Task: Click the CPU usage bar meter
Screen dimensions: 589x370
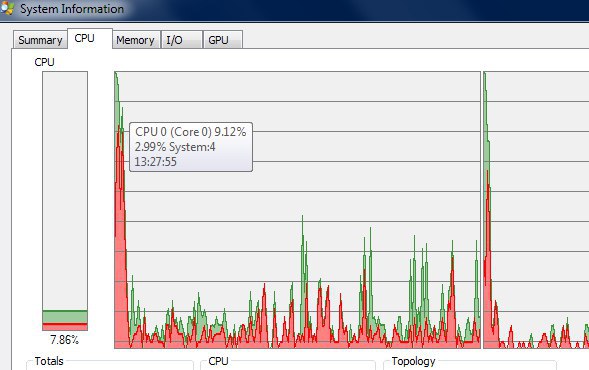Action: [x=65, y=201]
